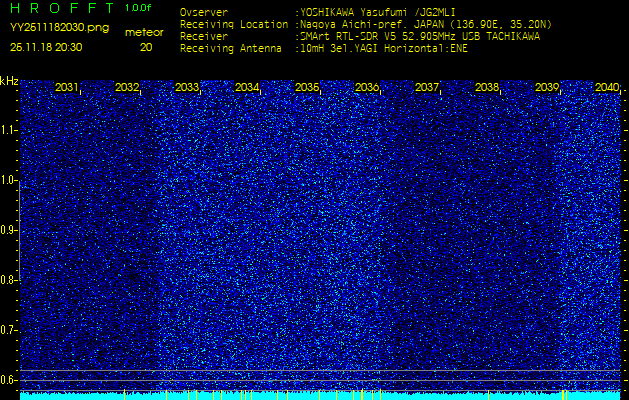Click the 2040 time marker label

click(x=607, y=87)
